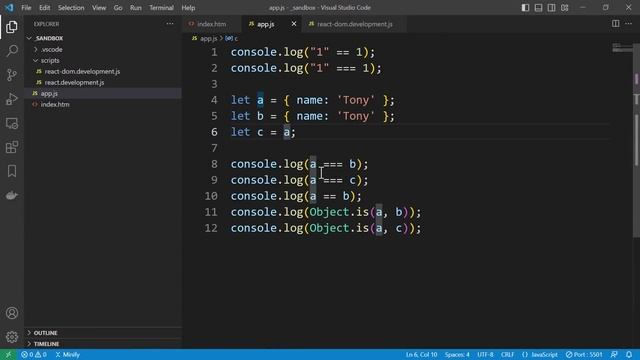The height and width of the screenshot is (360, 640).
Task: Open the Bookmarks icon in activity bar
Action: tap(12, 171)
